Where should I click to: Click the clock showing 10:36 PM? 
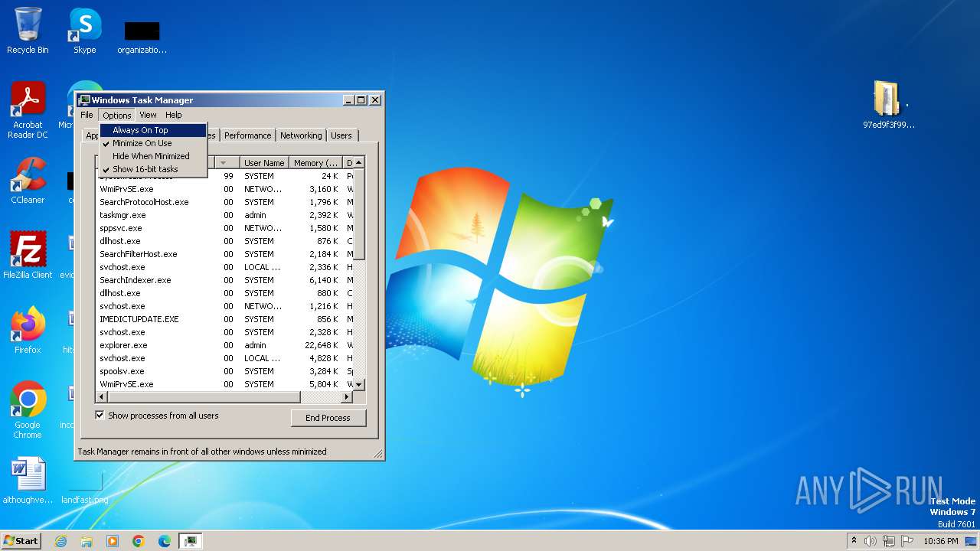[941, 541]
